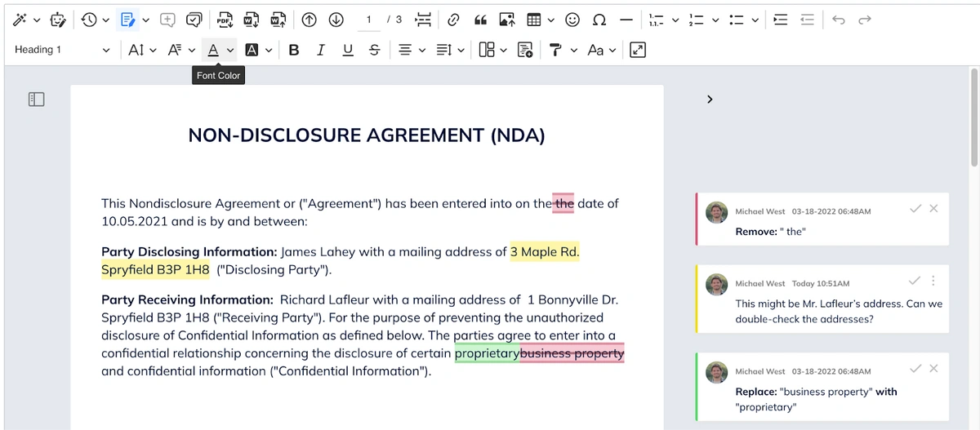
Task: Toggle underline formatting
Action: (x=348, y=50)
